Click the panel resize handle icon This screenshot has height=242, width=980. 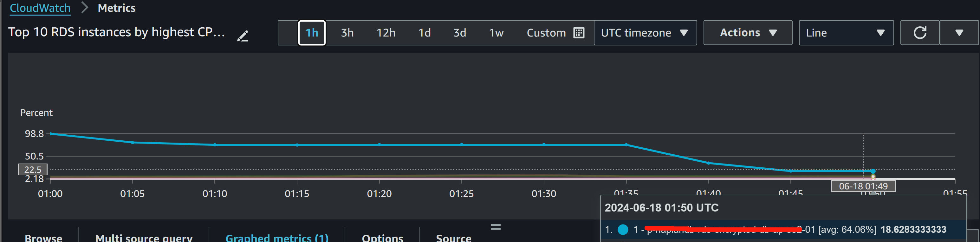(496, 227)
